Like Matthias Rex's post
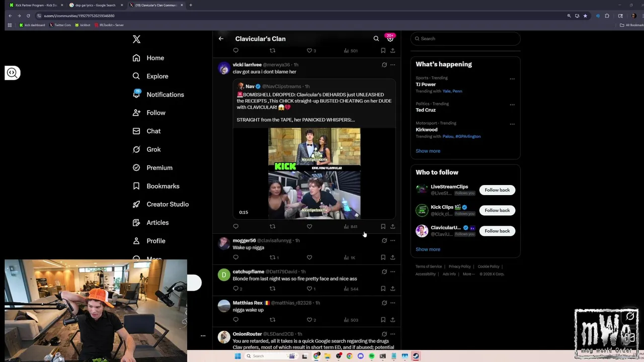Image resolution: width=644 pixels, height=362 pixels. point(311,320)
